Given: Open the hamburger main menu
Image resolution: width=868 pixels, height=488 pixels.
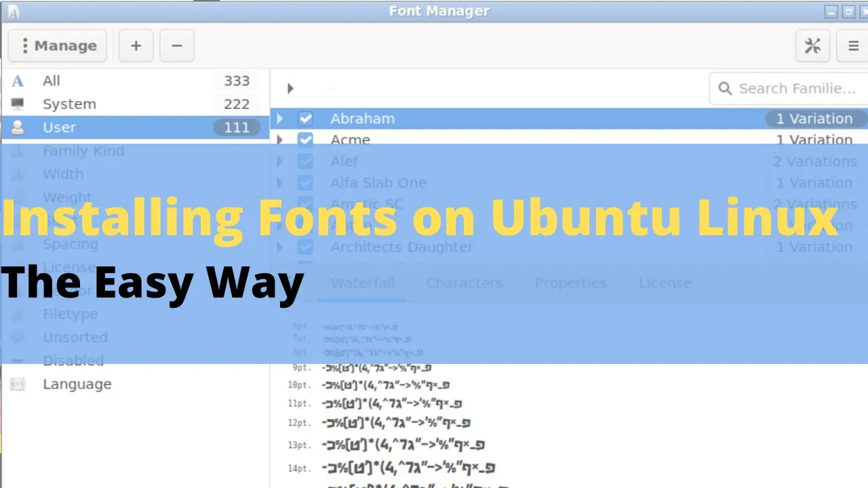Looking at the screenshot, I should pyautogui.click(x=853, y=46).
